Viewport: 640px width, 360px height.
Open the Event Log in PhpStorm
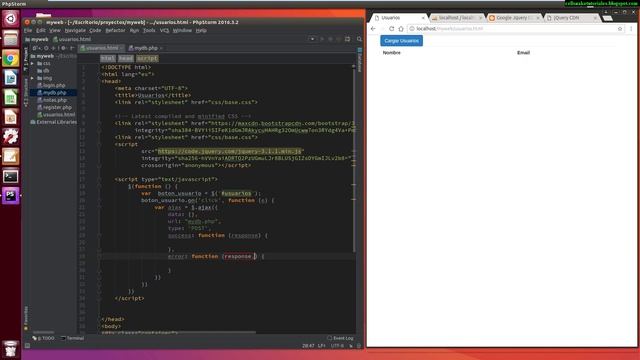click(340, 338)
